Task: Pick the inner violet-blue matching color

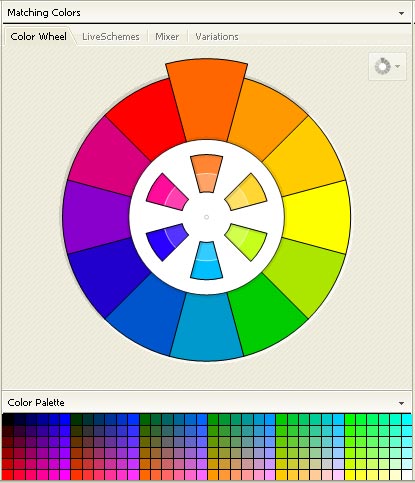Action: (x=167, y=242)
